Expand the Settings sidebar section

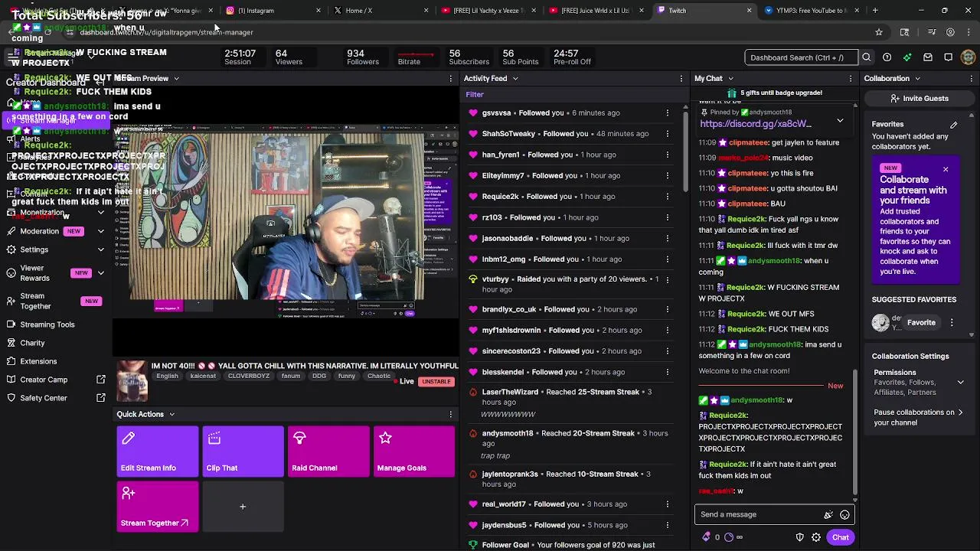(100, 249)
